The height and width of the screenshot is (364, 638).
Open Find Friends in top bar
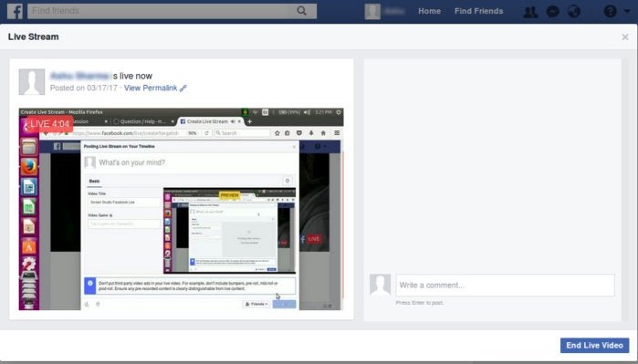[x=478, y=11]
